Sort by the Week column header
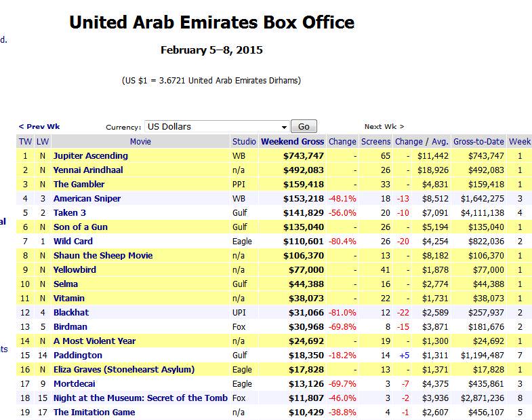The image size is (532, 420). (x=519, y=141)
